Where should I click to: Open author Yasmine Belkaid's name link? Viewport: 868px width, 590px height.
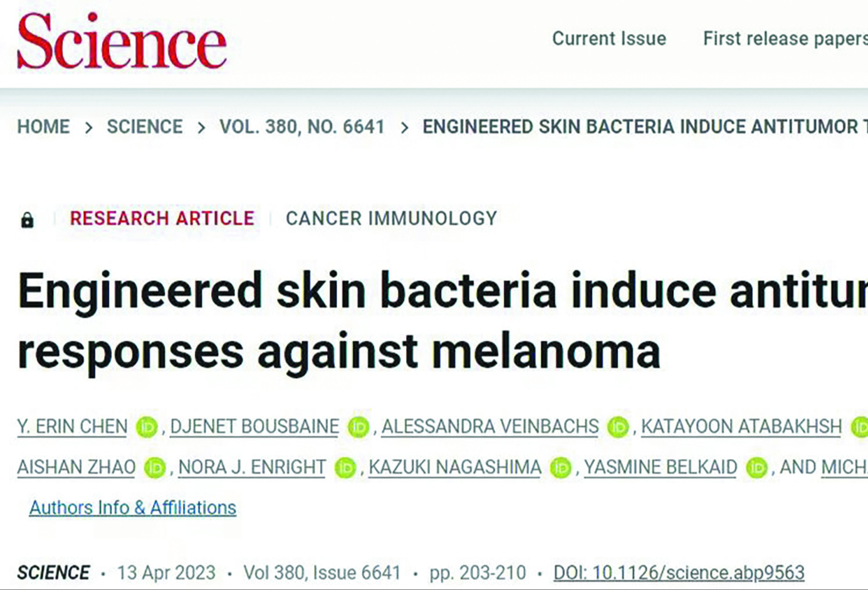tap(661, 467)
